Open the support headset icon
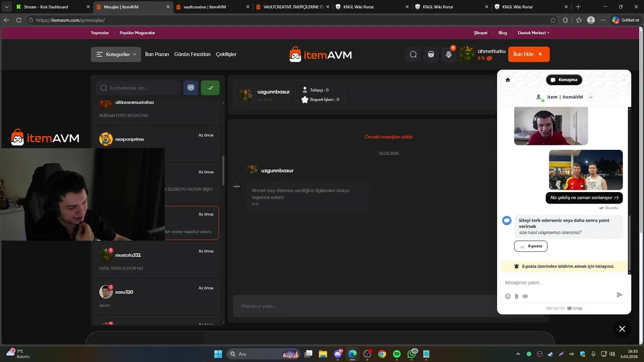 click(x=431, y=54)
